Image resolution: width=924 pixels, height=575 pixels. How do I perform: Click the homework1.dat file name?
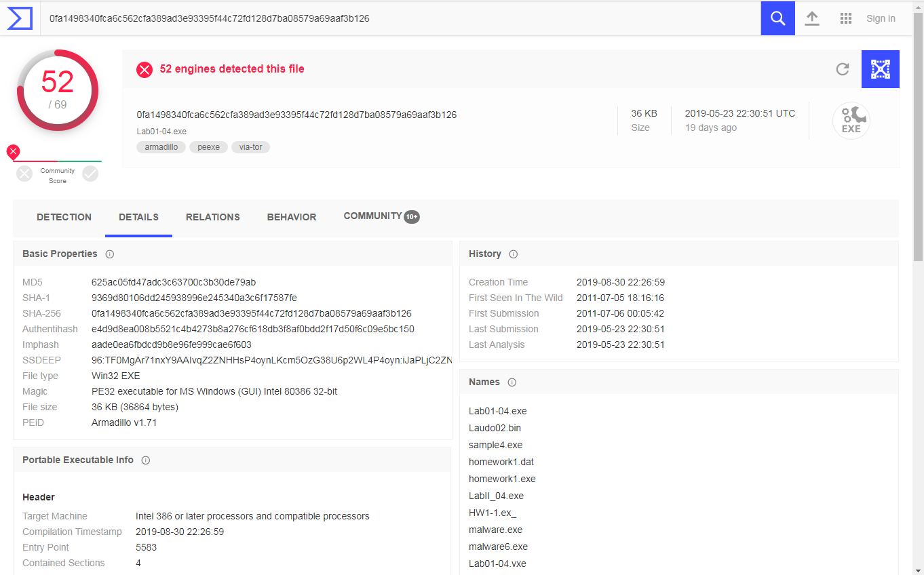501,462
